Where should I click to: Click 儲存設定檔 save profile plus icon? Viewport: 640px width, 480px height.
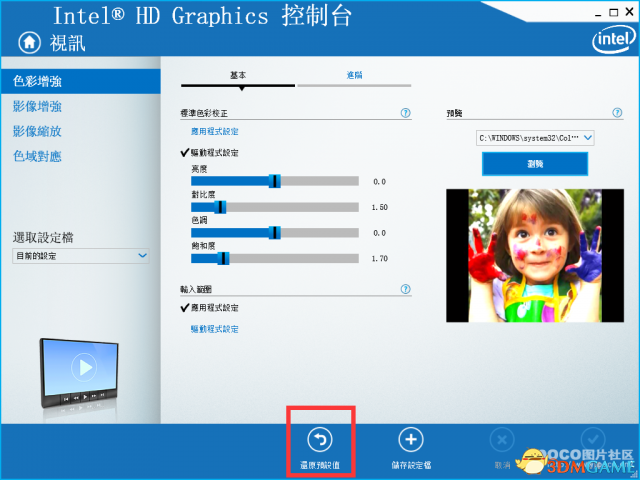(x=411, y=440)
